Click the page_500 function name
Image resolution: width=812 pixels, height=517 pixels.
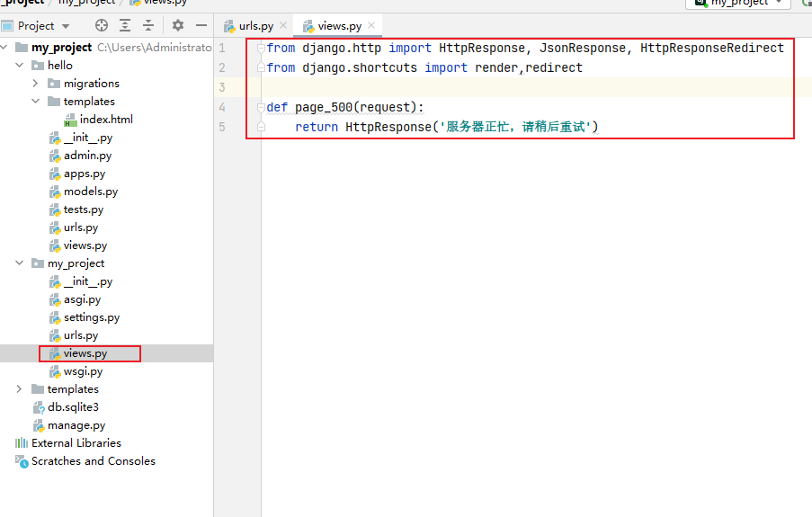324,107
